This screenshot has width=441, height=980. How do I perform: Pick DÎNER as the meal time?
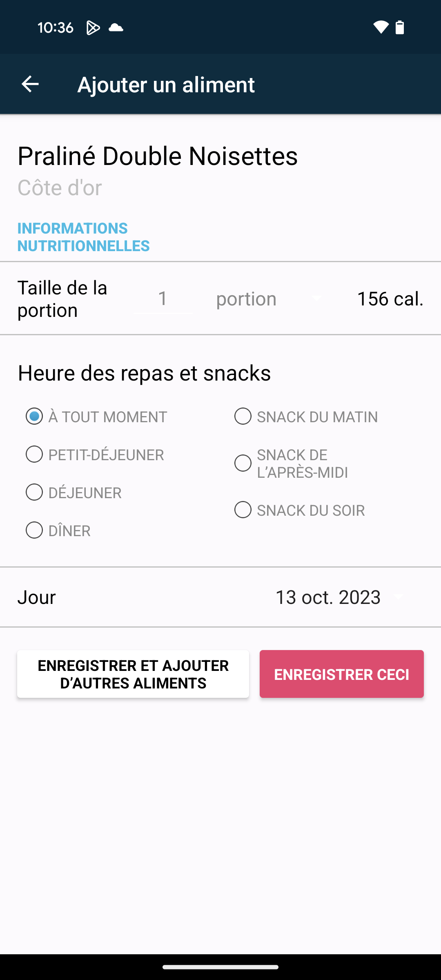point(34,530)
